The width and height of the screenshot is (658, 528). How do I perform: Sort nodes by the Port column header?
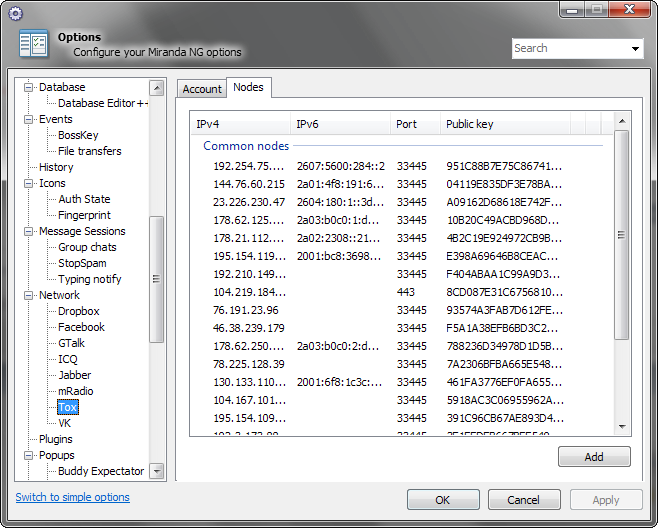coord(415,124)
